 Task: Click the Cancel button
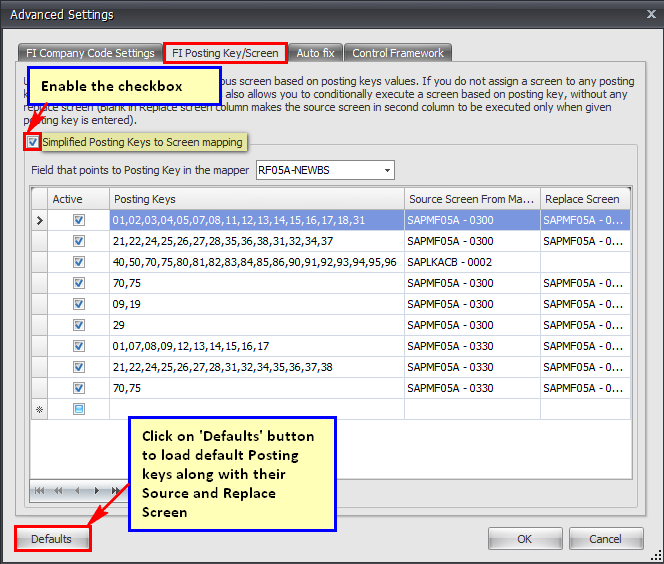pos(605,539)
